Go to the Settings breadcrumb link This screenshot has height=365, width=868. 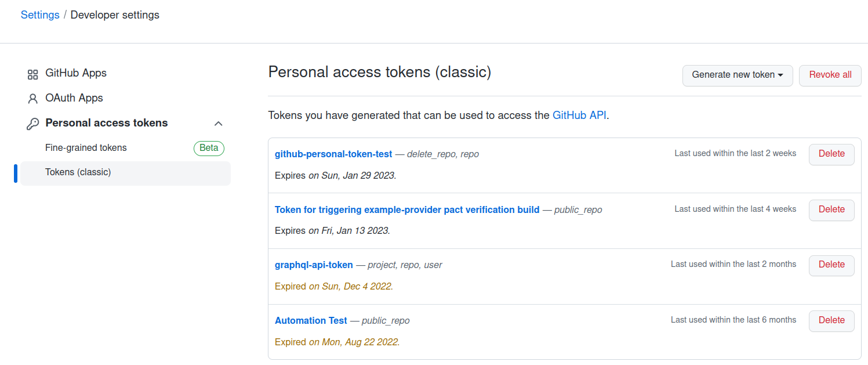pos(40,15)
